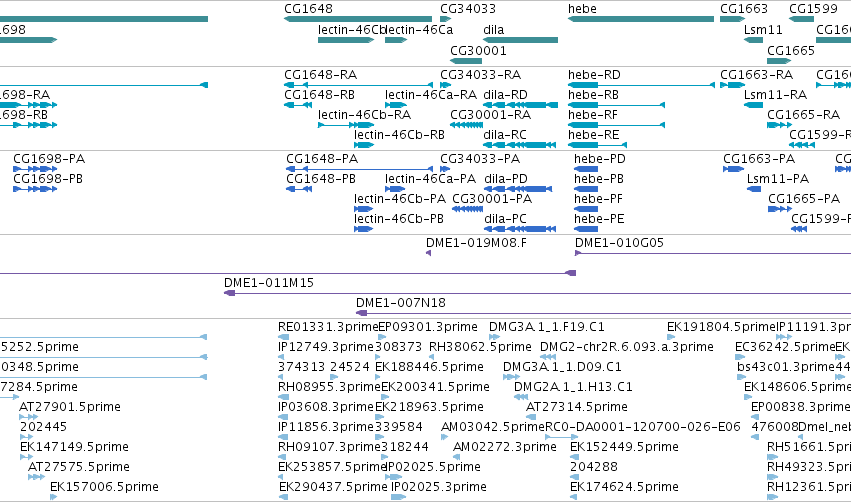Click the CG1648 gene label
The image size is (851, 502).
pos(308,9)
